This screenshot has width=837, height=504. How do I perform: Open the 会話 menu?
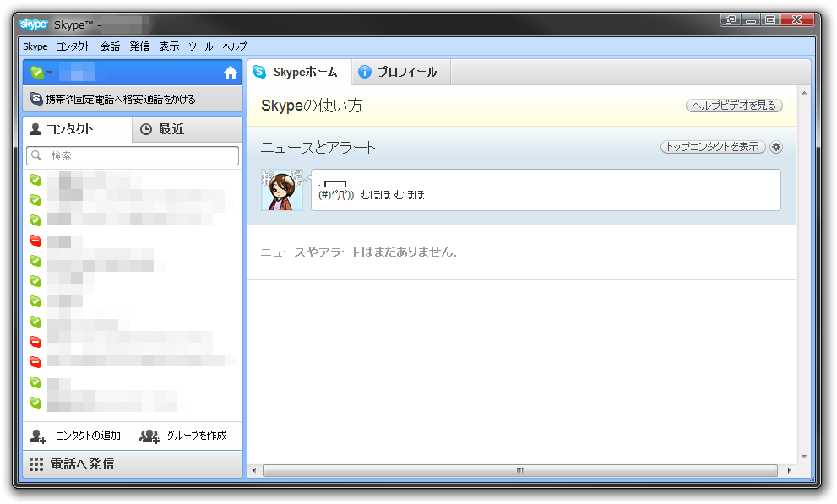click(110, 46)
